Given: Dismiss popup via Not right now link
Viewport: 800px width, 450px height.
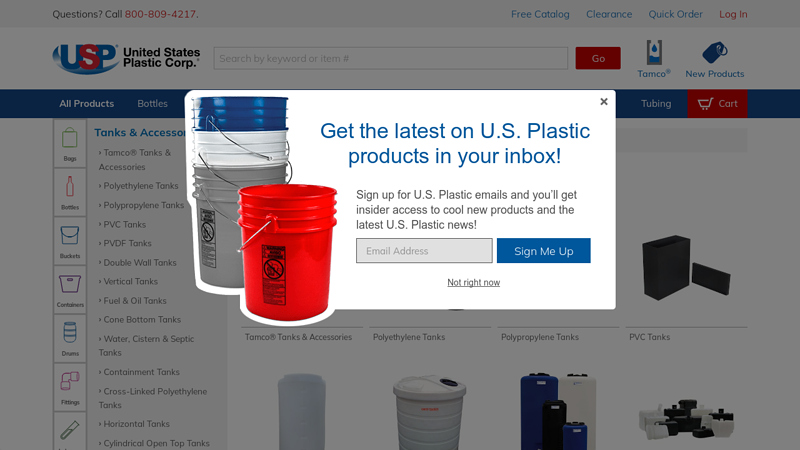Looking at the screenshot, I should (x=473, y=282).
